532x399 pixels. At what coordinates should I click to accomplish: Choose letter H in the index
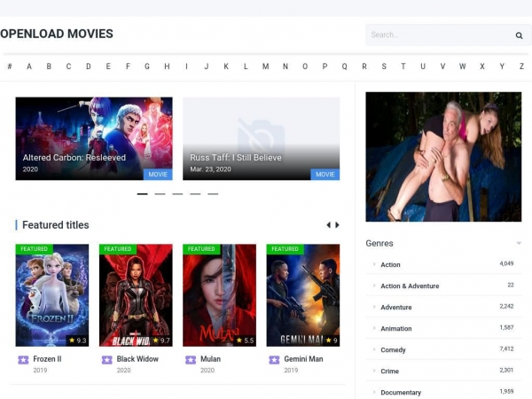coord(167,66)
